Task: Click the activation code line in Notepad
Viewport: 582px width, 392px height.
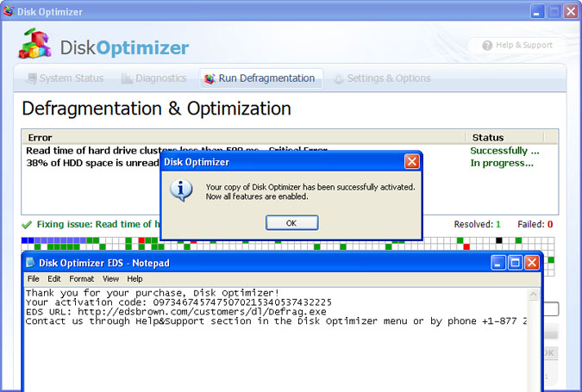Action: (x=178, y=302)
